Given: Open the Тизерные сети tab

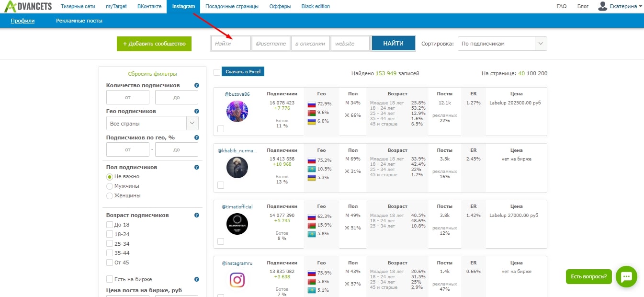Looking at the screenshot, I should tap(78, 6).
